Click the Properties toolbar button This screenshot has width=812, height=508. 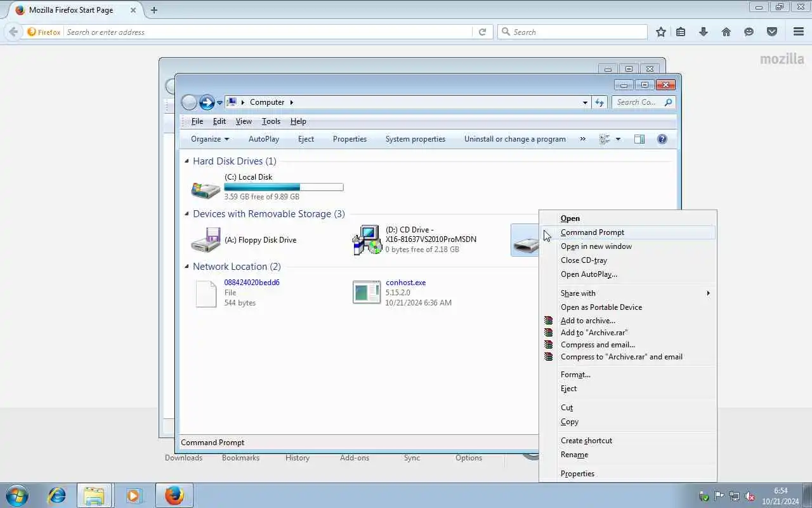[350, 139]
